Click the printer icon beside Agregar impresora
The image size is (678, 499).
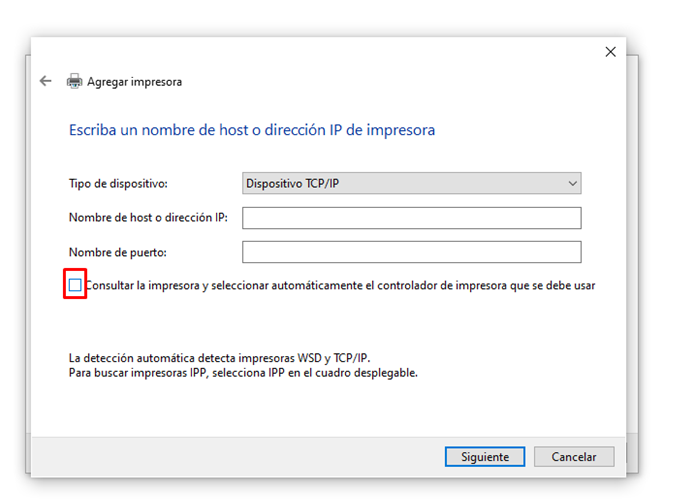74,82
